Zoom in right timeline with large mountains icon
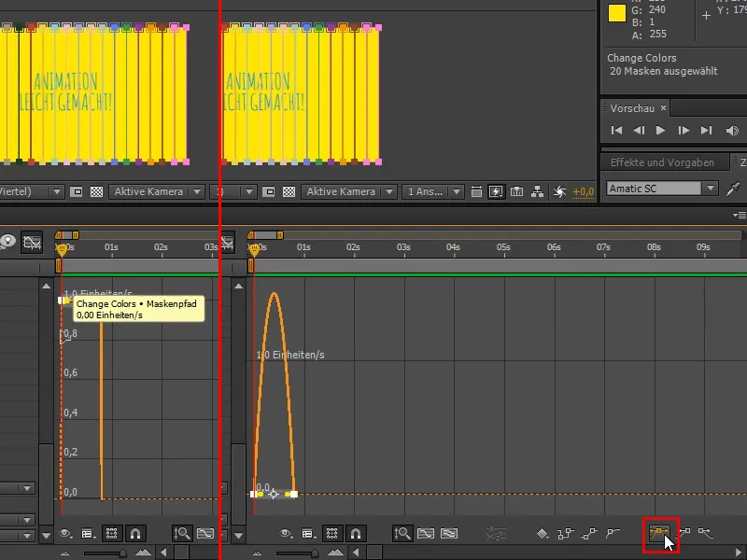 [335, 553]
